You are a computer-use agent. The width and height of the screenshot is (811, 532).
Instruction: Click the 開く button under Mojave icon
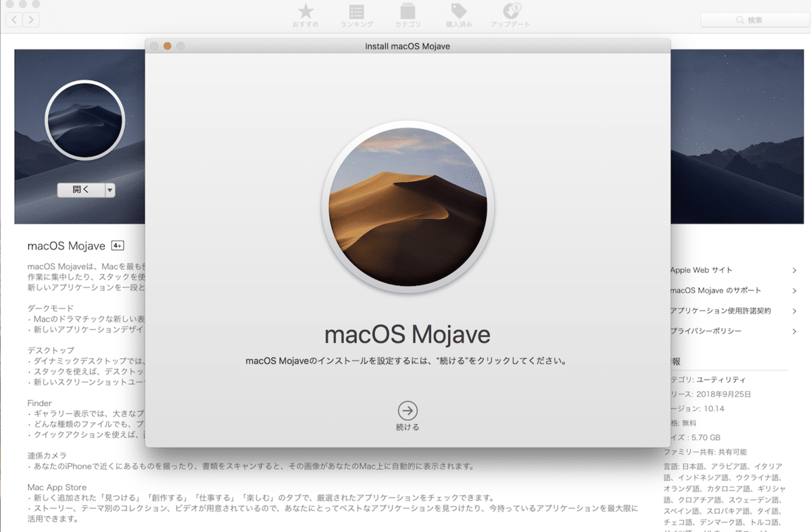click(x=81, y=190)
